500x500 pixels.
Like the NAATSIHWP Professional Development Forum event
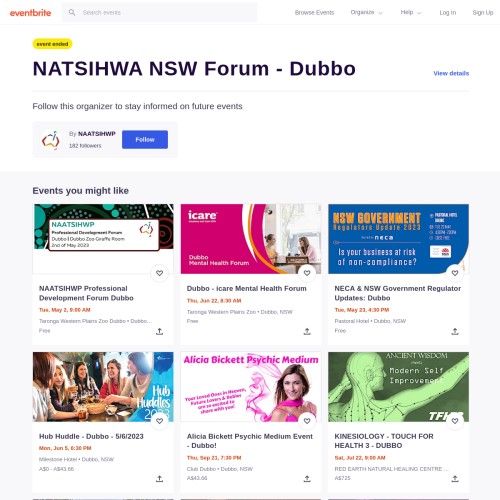coord(159,273)
